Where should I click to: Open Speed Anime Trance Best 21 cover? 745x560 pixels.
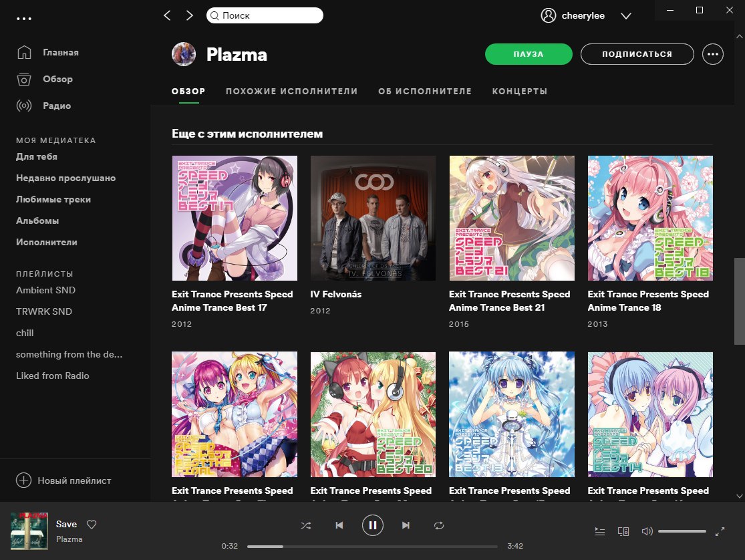coord(512,219)
